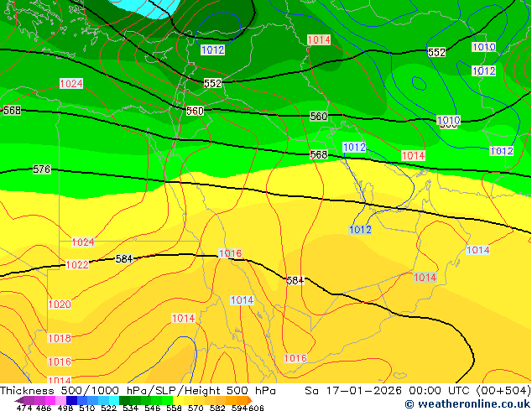The width and height of the screenshot is (532, 411).
Task: Pick the dark navy blue legend swatch
Action: click(71, 400)
